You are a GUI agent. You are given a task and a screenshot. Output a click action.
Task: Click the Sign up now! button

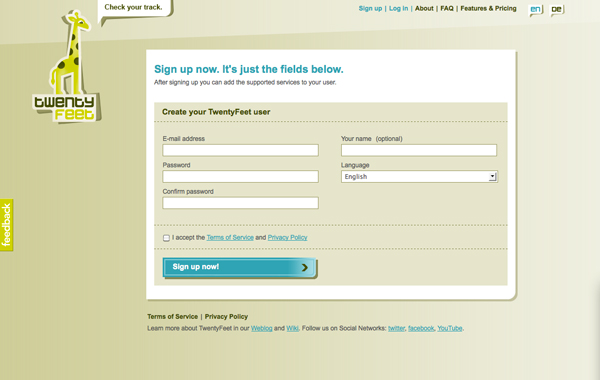(x=240, y=267)
